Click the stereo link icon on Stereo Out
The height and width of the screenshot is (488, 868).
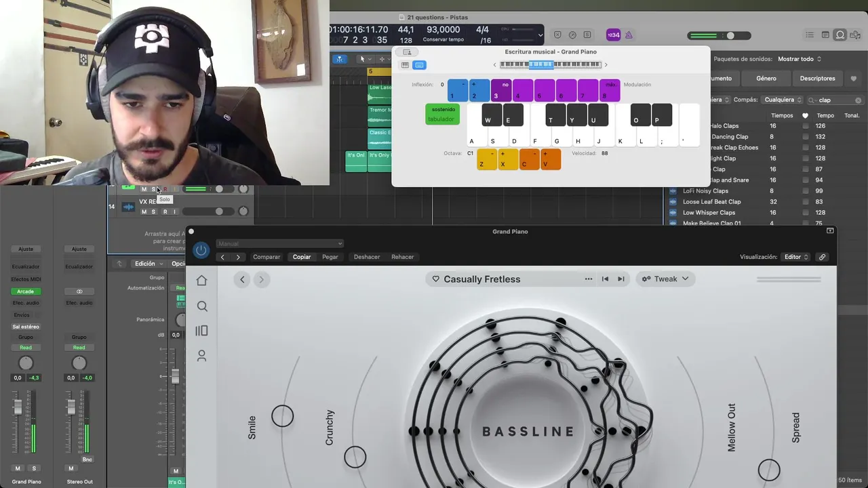tap(79, 291)
